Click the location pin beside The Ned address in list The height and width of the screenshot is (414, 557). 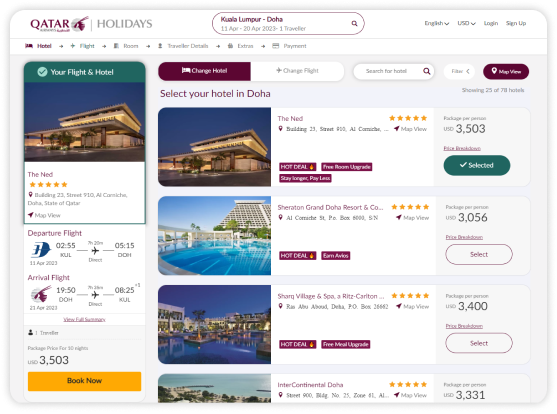click(281, 129)
